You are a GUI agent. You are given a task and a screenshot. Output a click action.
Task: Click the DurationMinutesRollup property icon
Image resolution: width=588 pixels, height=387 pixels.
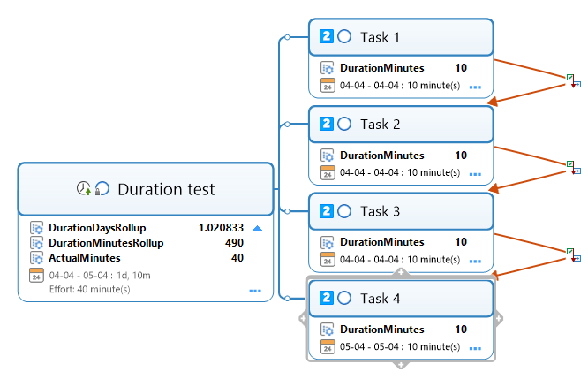pos(37,243)
